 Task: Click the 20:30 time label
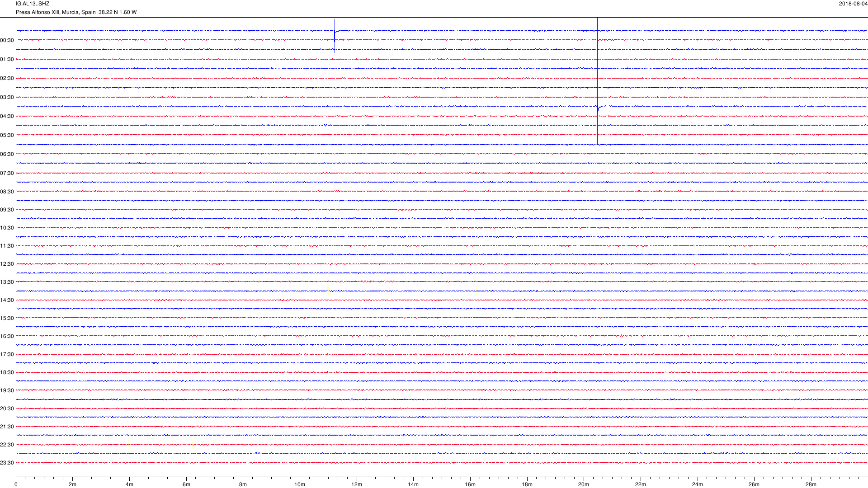(7, 408)
